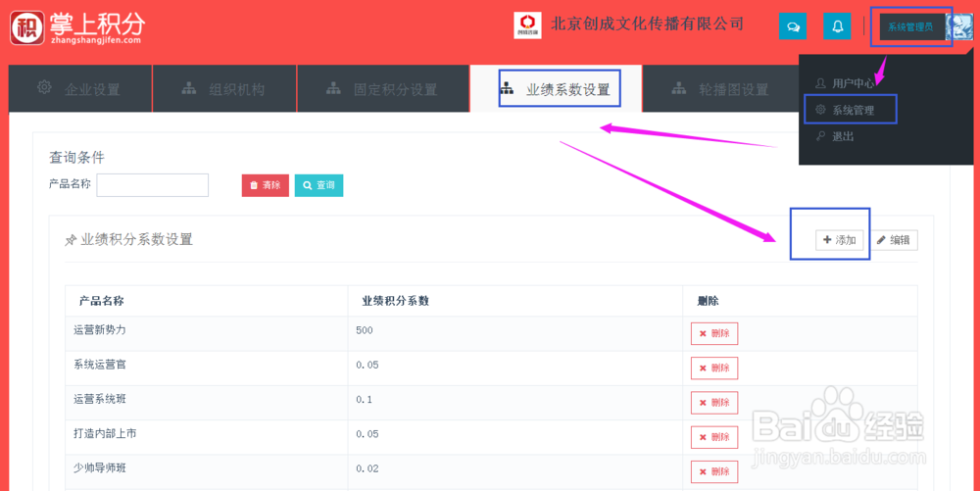This screenshot has height=491, width=980.
Task: Select 用户中心 from the dropdown menu
Action: tap(854, 83)
